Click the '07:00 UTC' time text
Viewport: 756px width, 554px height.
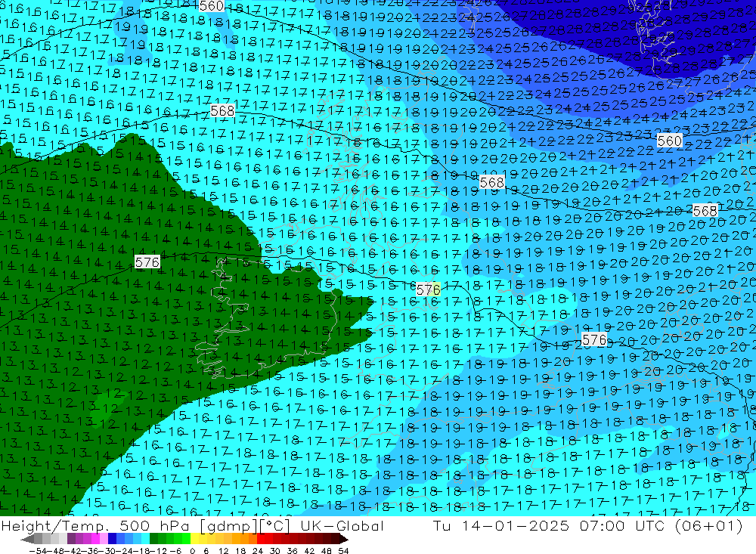[x=622, y=525]
